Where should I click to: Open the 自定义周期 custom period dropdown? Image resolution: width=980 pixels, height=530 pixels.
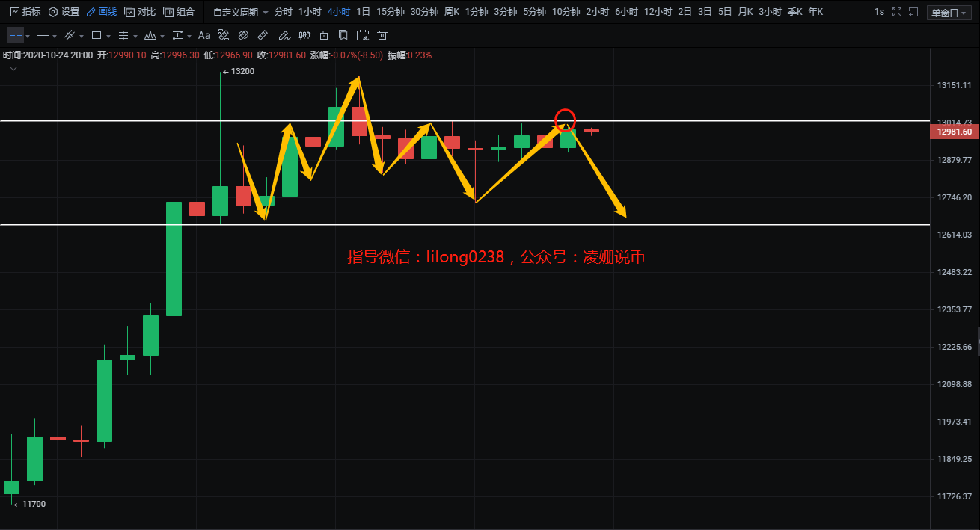coord(240,12)
